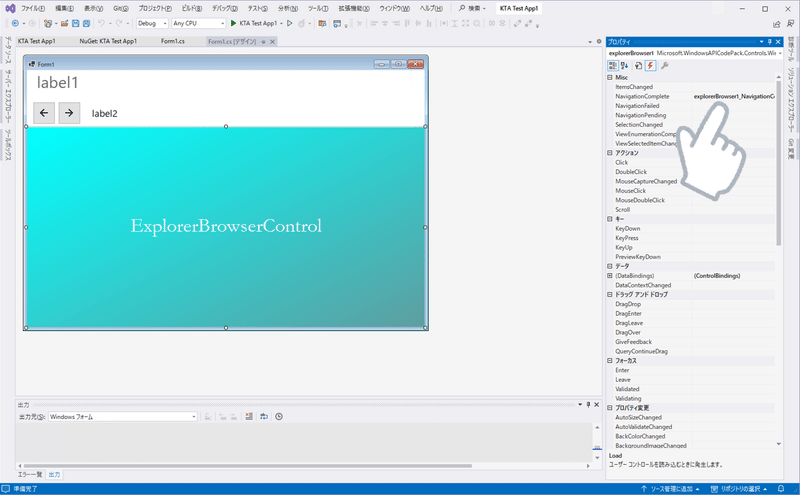
Task: Switch to the KTA Test App1 document tab
Action: 37,41
